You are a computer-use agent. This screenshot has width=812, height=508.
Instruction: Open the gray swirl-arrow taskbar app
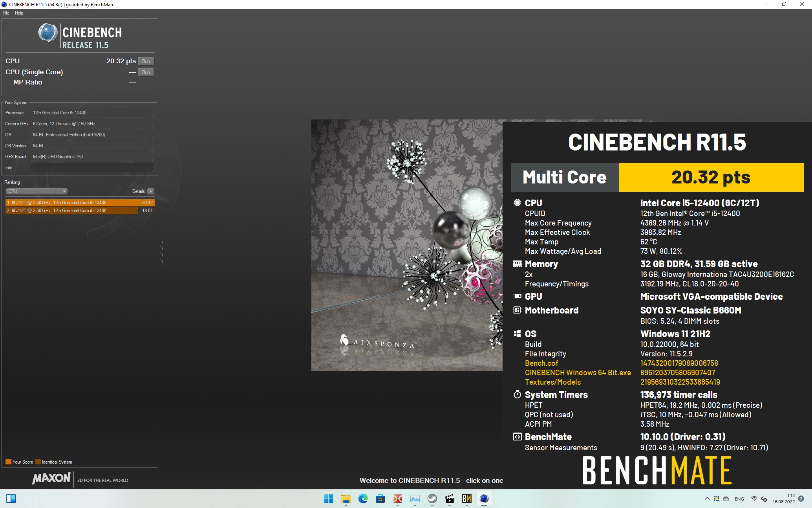432,499
